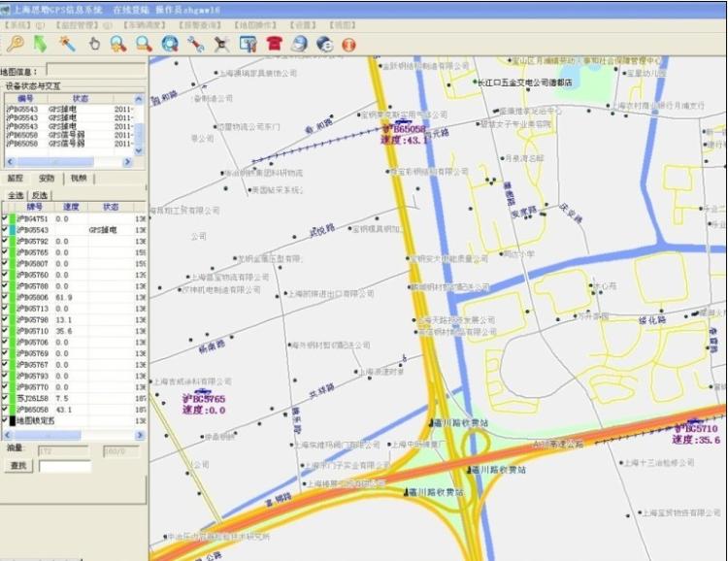Click application icon in title bar

[5, 10]
